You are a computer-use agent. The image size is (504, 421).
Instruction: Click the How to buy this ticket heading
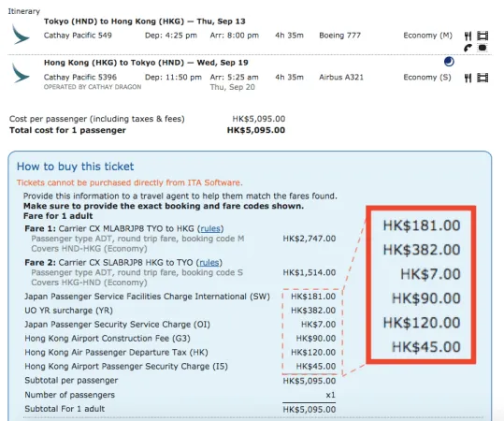(75, 167)
